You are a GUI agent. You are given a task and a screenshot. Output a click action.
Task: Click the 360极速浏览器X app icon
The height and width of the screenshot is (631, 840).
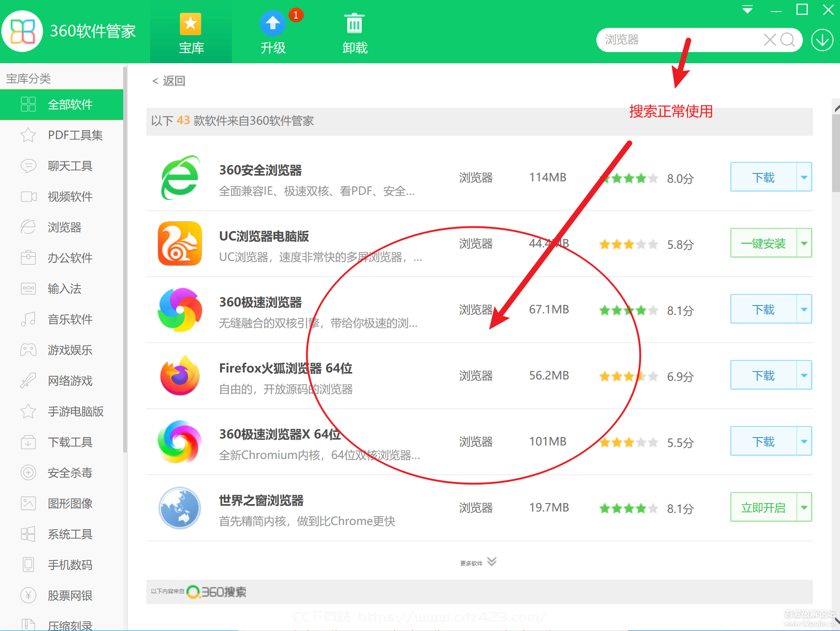click(180, 442)
